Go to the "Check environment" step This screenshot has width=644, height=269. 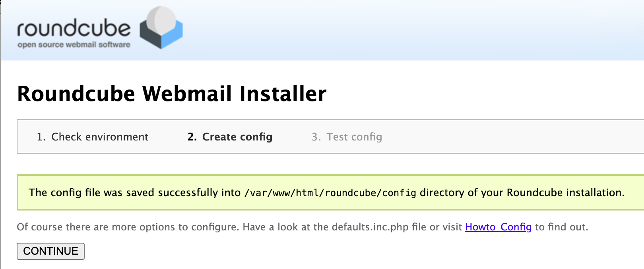(100, 137)
